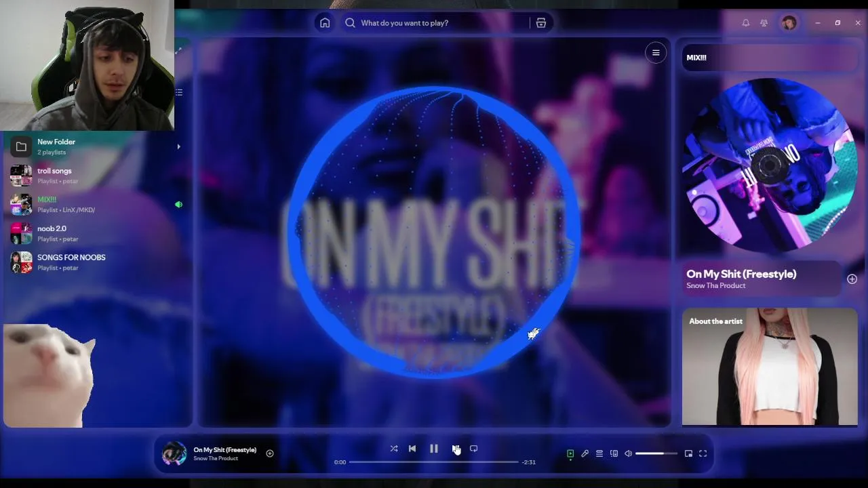868x488 pixels.
Task: Open the MIX!!! playlist in sidebar
Action: (x=95, y=204)
